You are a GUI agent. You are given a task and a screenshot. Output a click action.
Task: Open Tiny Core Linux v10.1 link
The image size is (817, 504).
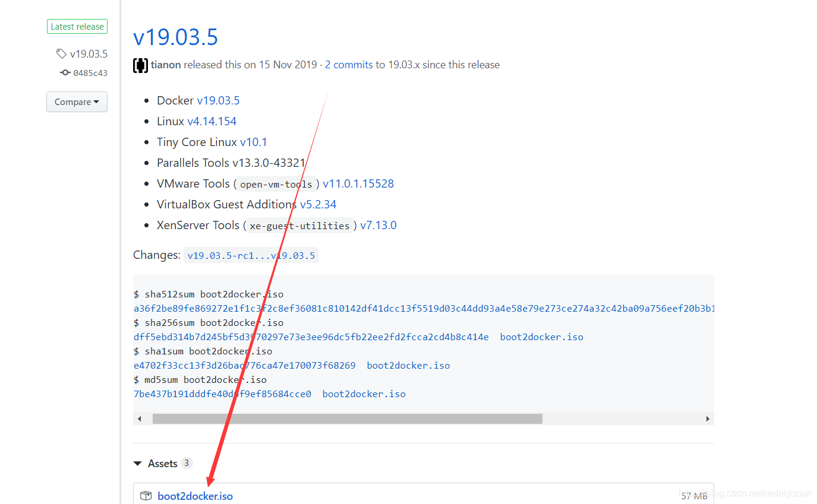click(x=253, y=142)
